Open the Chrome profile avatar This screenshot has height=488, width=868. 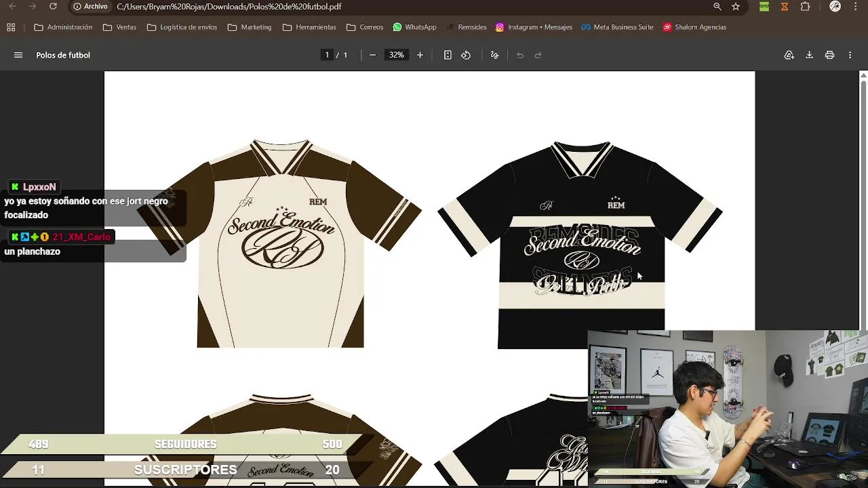pyautogui.click(x=835, y=6)
